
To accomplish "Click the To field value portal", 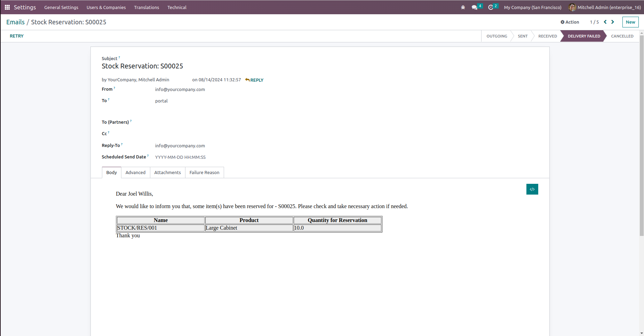I will click(x=161, y=101).
